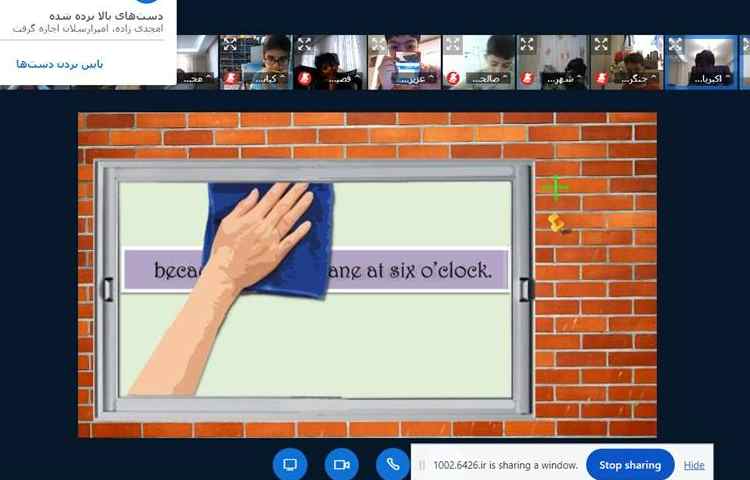Image resolution: width=750 pixels, height=480 pixels.
Task: Click the phone audio button
Action: [392, 465]
